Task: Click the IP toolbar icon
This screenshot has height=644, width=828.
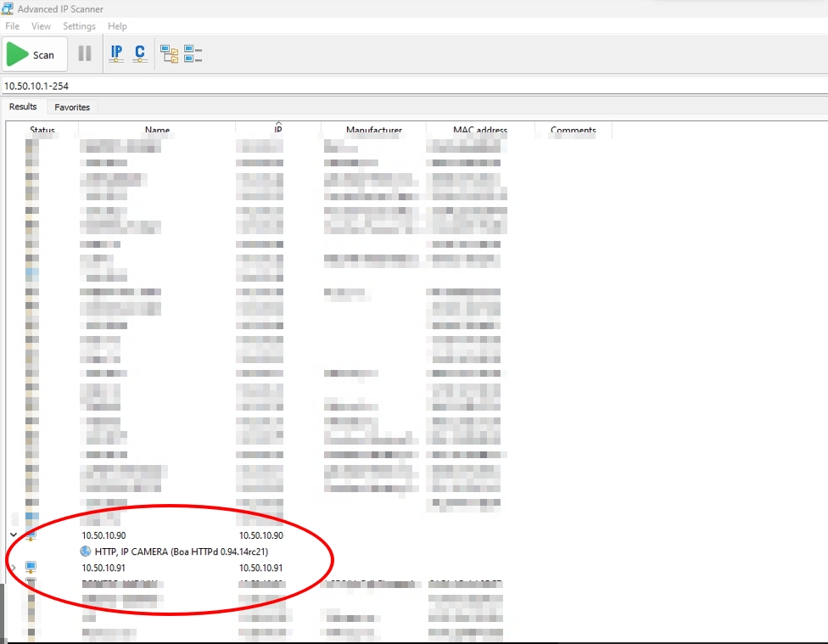Action: (116, 53)
